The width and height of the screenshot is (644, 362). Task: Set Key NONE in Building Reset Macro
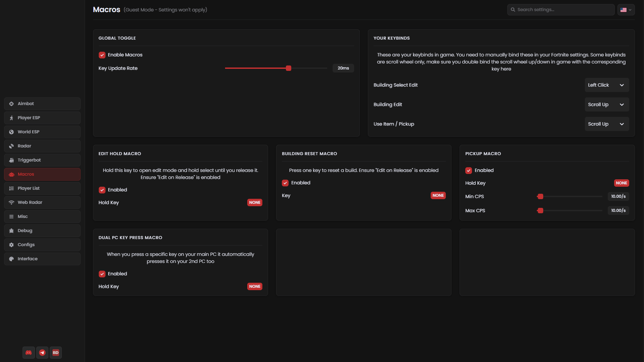438,195
